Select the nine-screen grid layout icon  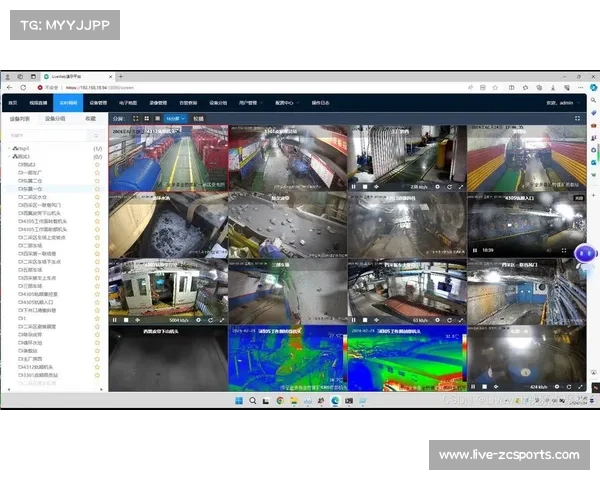157,119
